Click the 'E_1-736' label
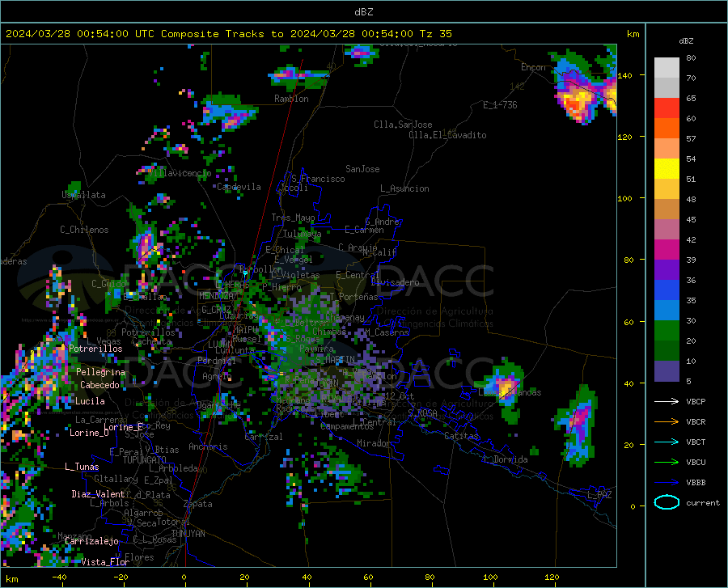 click(500, 105)
